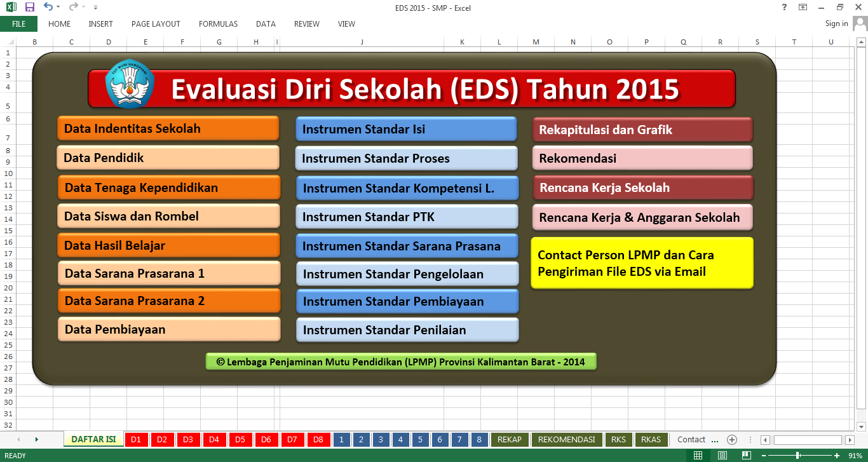Click the user account avatar icon
868x462 pixels.
coord(860,24)
